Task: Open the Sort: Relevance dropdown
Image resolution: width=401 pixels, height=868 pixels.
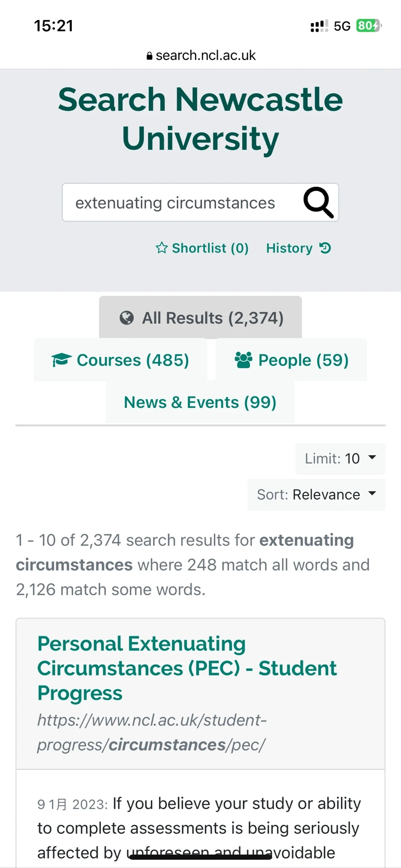Action: [x=316, y=495]
